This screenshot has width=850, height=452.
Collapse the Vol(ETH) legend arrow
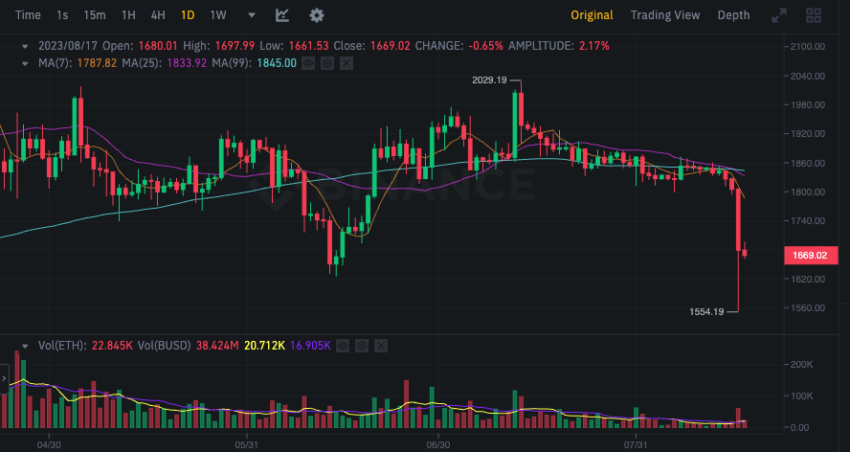point(25,345)
